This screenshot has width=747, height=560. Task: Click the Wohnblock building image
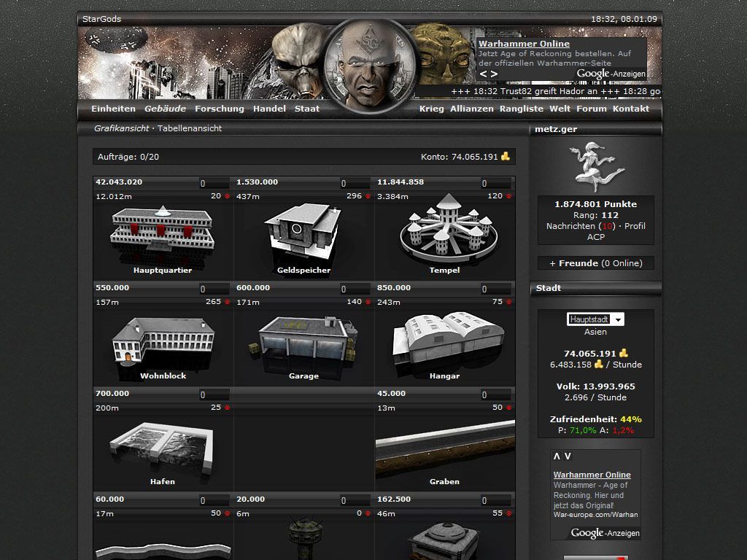tap(163, 341)
